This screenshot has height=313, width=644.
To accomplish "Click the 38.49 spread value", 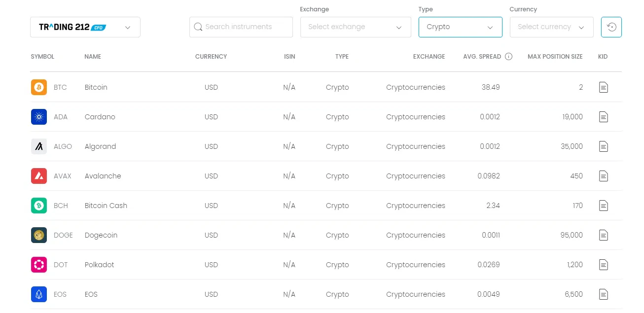I will [491, 87].
